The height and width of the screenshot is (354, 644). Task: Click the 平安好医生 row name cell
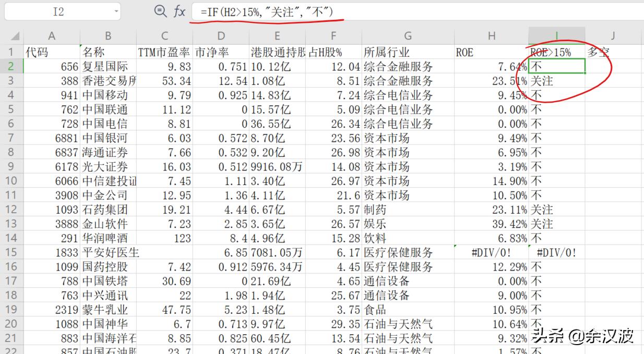coord(108,252)
